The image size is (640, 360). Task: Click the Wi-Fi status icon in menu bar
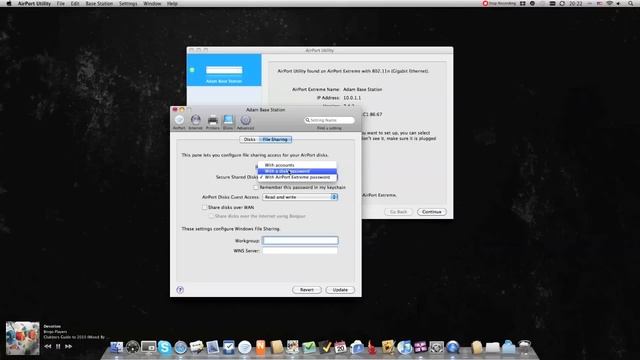(609, 3)
